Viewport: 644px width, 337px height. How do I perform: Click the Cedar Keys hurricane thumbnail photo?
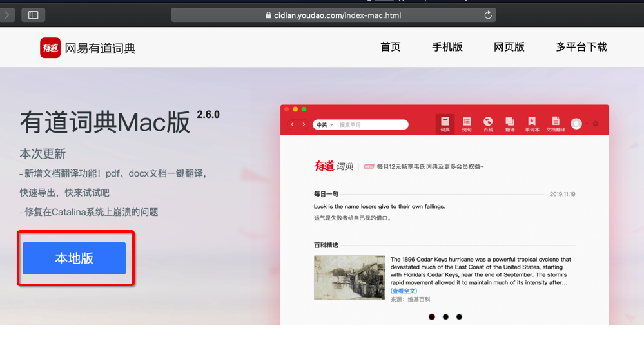(x=349, y=278)
